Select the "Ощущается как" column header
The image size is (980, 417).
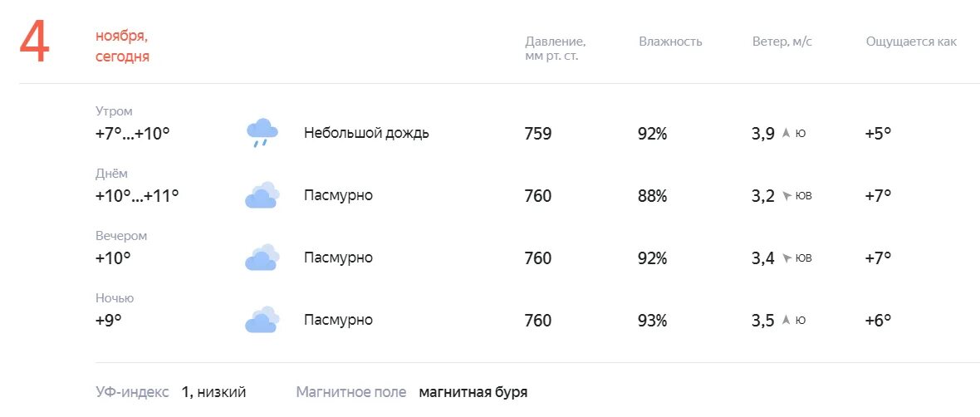point(910,42)
